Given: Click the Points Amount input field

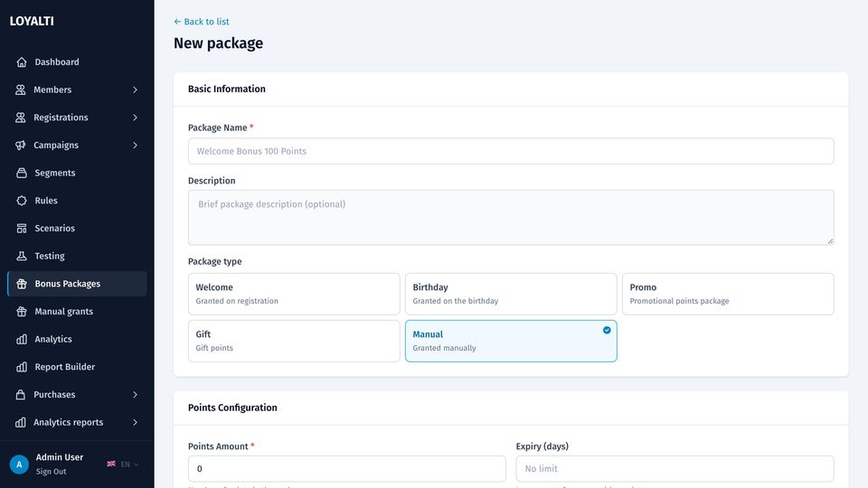Looking at the screenshot, I should pos(347,469).
